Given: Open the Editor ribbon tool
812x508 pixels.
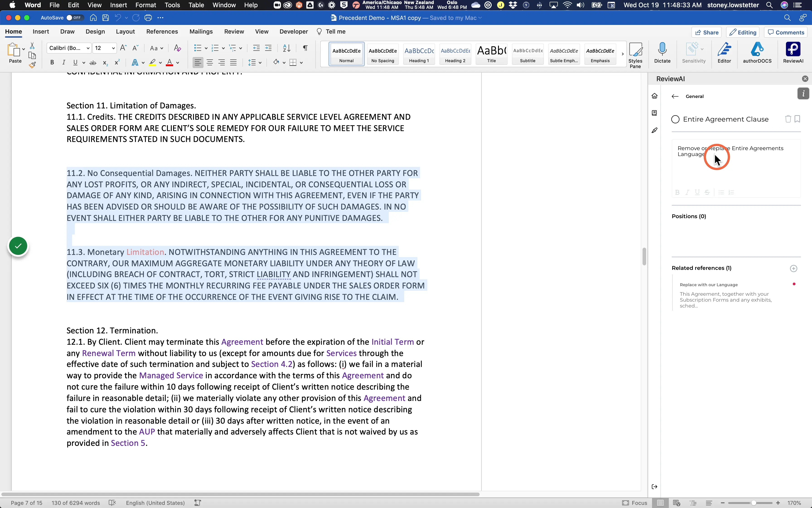Looking at the screenshot, I should point(724,53).
